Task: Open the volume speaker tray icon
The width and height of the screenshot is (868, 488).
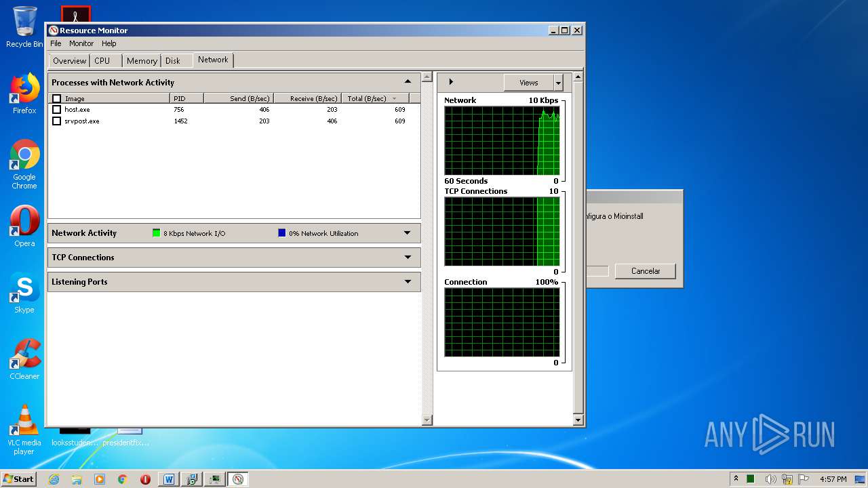Action: (770, 479)
